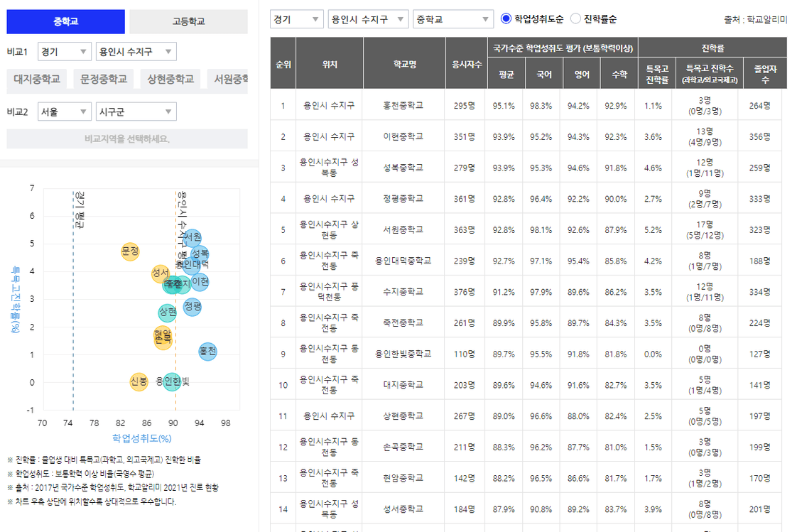797x532 pixels.
Task: Click the 학업성취도(%) axis label
Action: [141, 438]
